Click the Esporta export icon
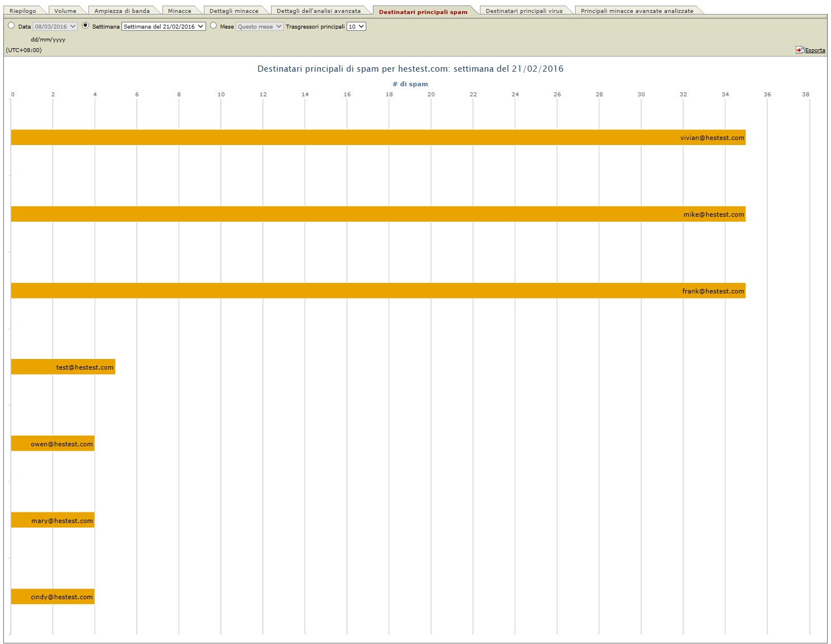 pyautogui.click(x=800, y=50)
